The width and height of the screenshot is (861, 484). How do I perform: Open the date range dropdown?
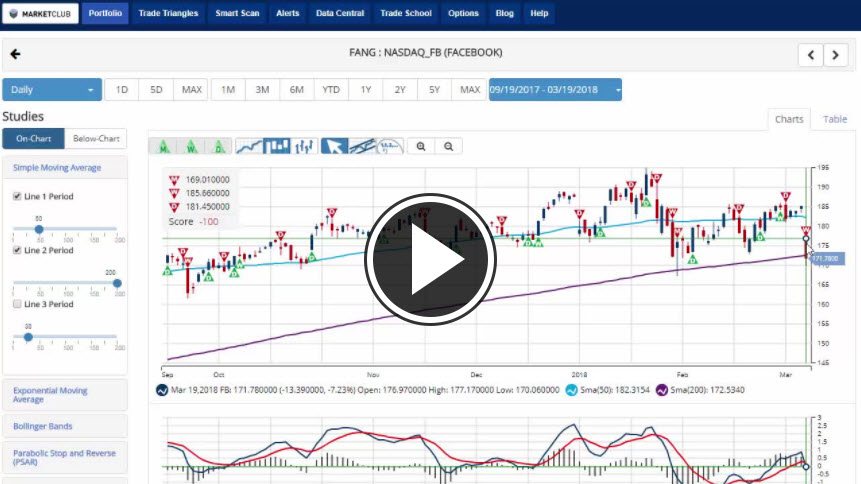tap(555, 90)
